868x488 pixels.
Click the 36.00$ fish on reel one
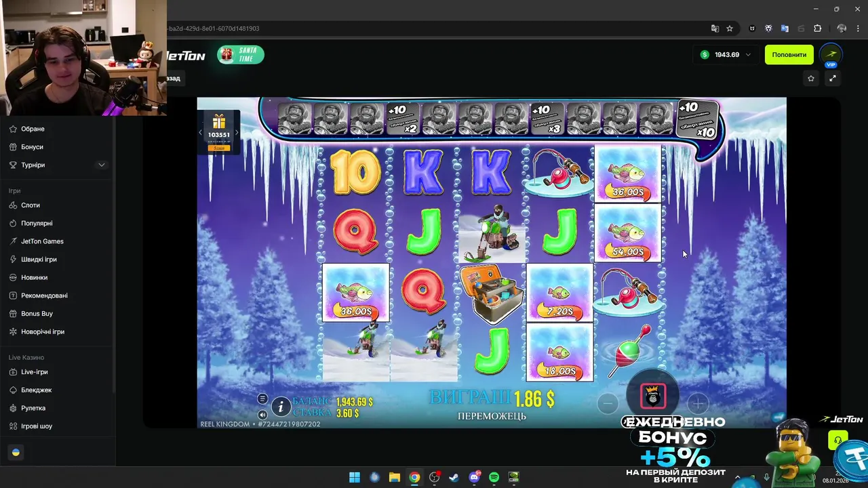(356, 293)
